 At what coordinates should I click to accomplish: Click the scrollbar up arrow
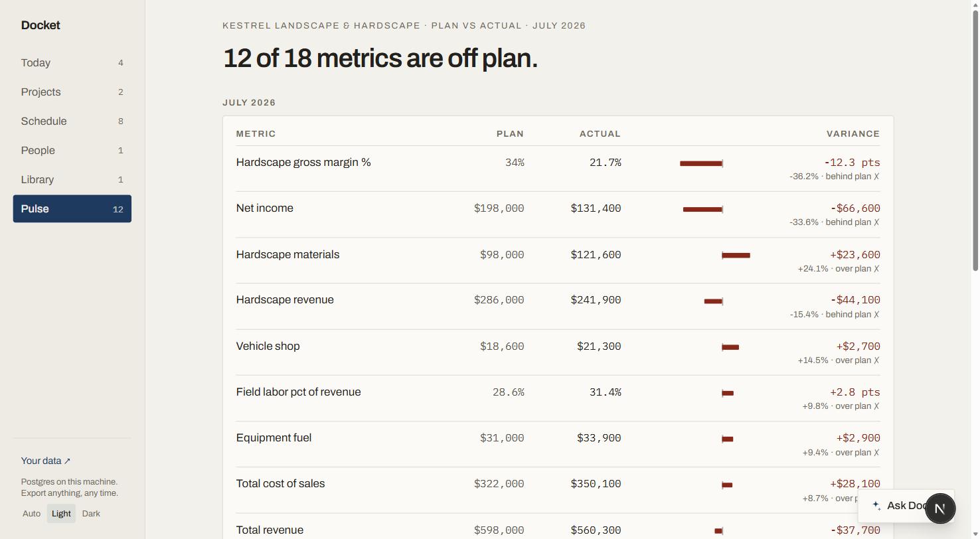[975, 4]
